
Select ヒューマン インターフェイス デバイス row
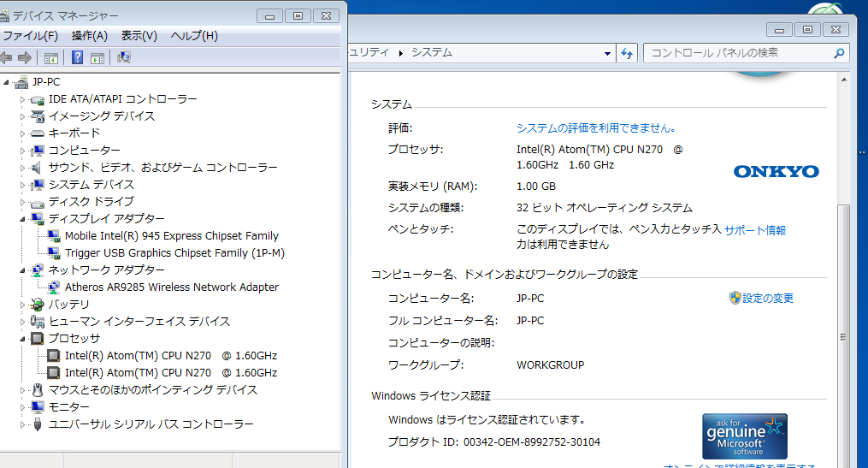(x=139, y=321)
